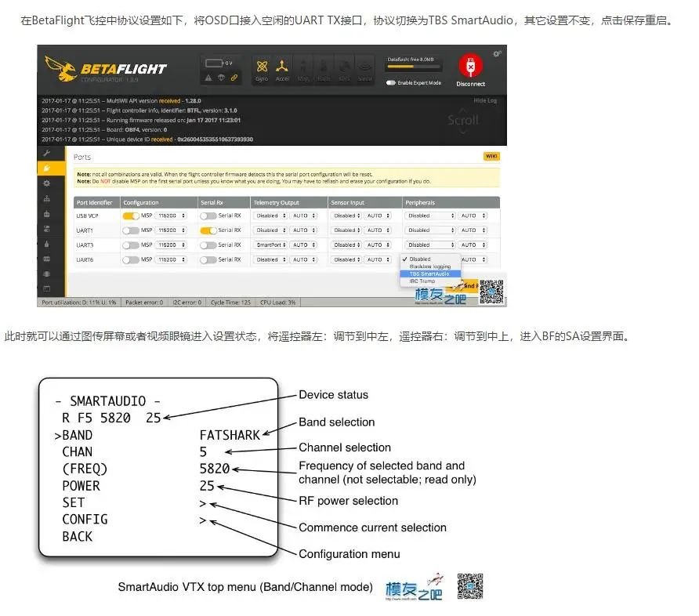Toggle MSP switch for USB VCP
Screen dimensions: 699x616
tap(131, 216)
